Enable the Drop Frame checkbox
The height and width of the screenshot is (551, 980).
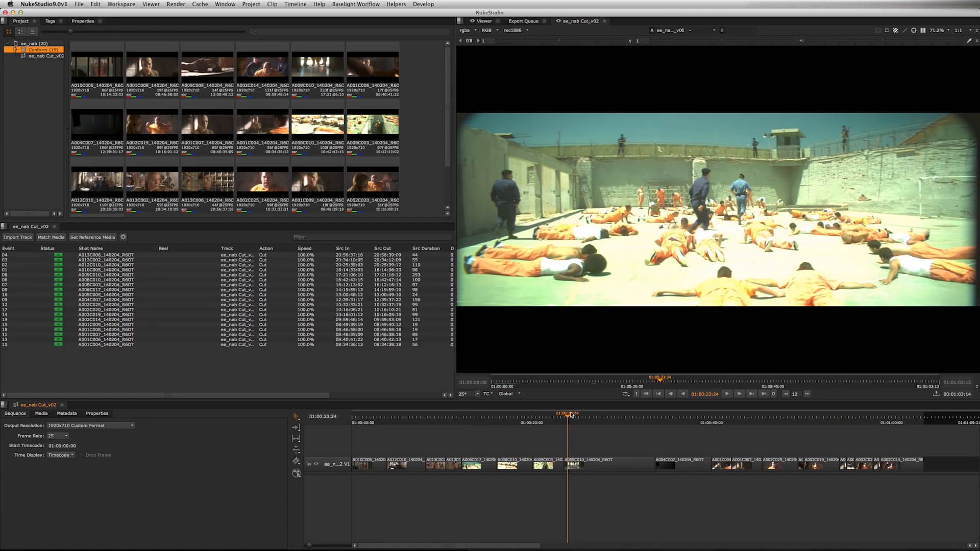(82, 455)
